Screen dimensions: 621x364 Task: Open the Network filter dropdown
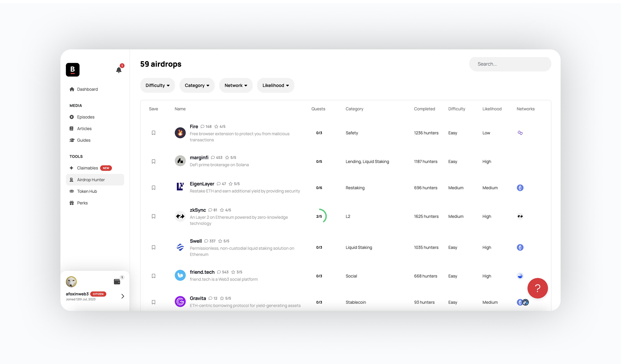click(x=236, y=85)
